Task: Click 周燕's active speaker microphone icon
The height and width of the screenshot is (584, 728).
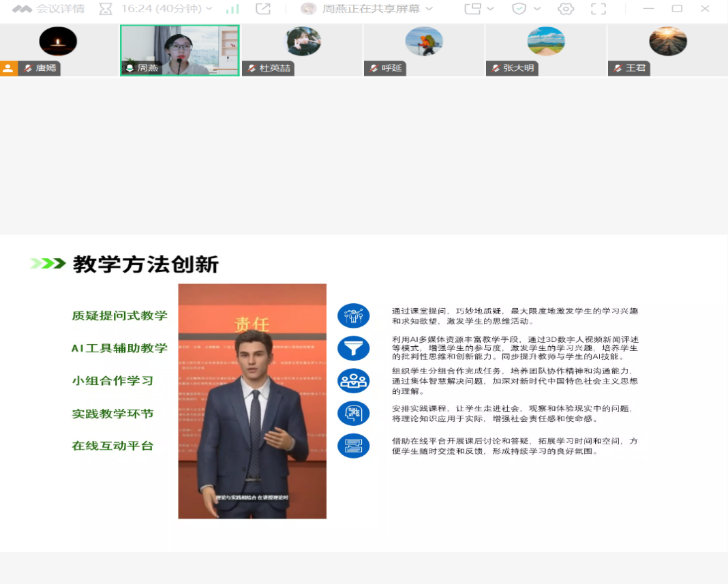Action: [x=130, y=68]
